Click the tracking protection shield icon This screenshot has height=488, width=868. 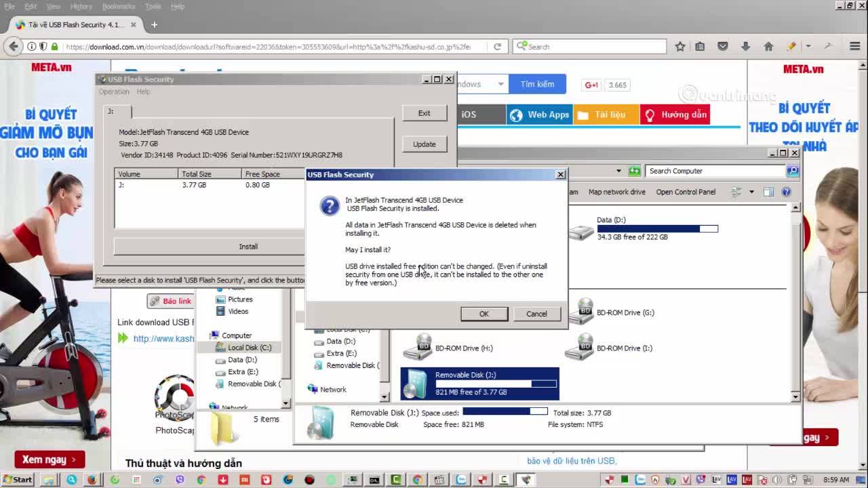43,47
